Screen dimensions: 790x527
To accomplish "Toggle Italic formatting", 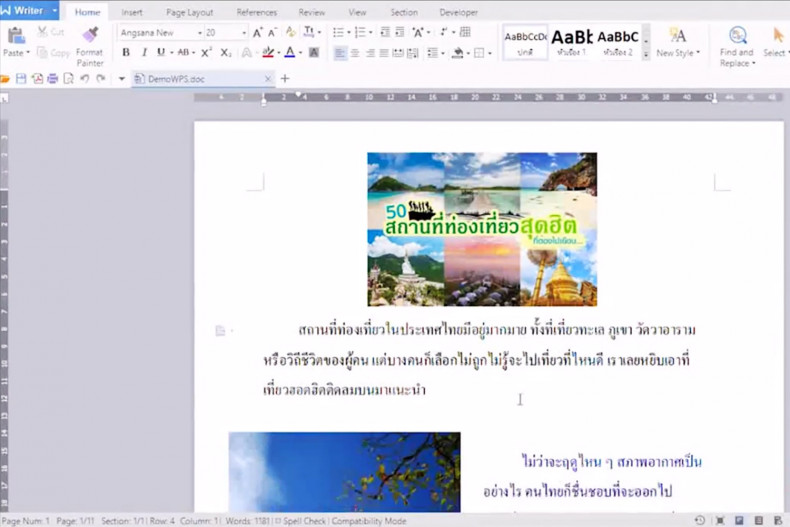I will pyautogui.click(x=144, y=52).
